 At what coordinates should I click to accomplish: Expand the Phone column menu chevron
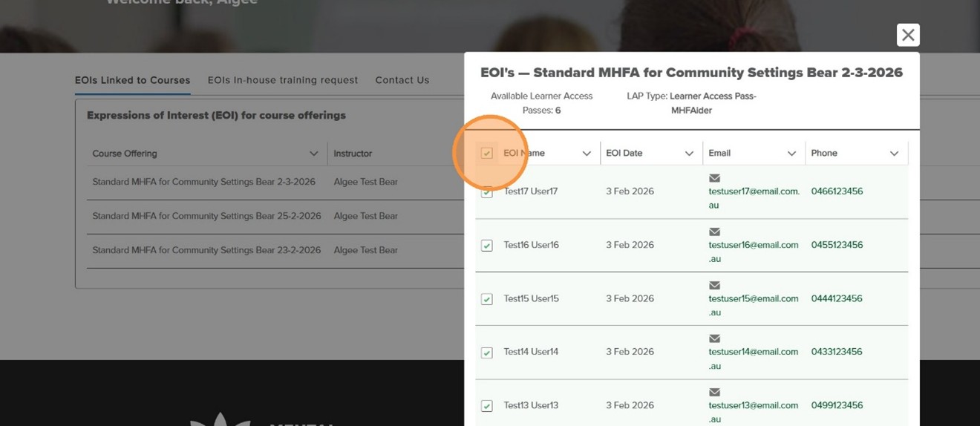coord(894,154)
